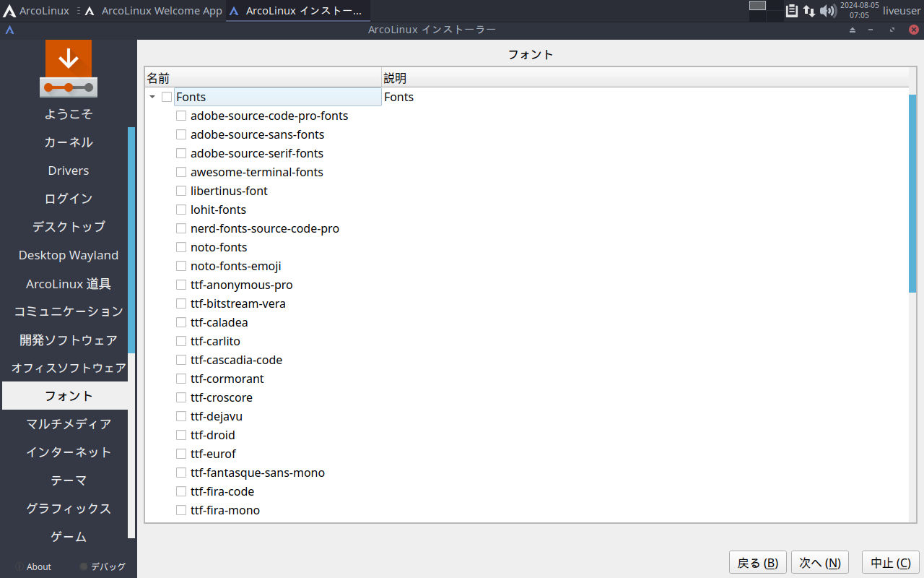Select マルチメディア sidebar step
Screen dimensions: 924x578
(69, 424)
